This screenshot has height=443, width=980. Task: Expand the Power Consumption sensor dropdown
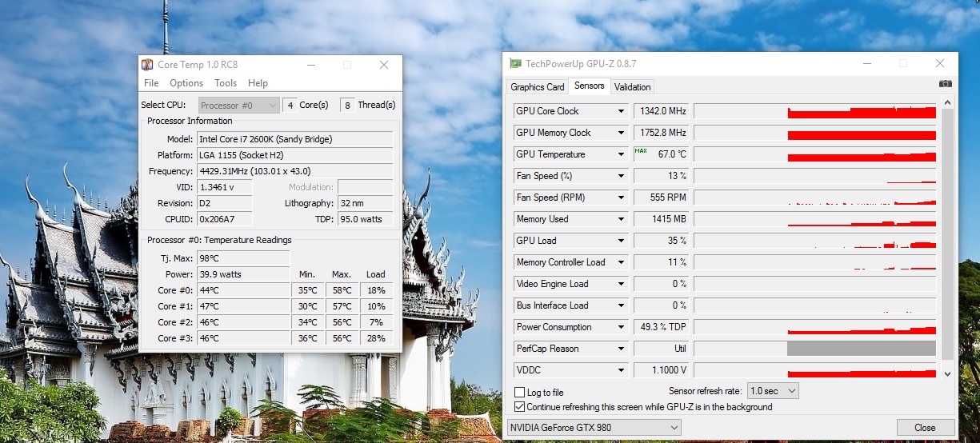(621, 327)
